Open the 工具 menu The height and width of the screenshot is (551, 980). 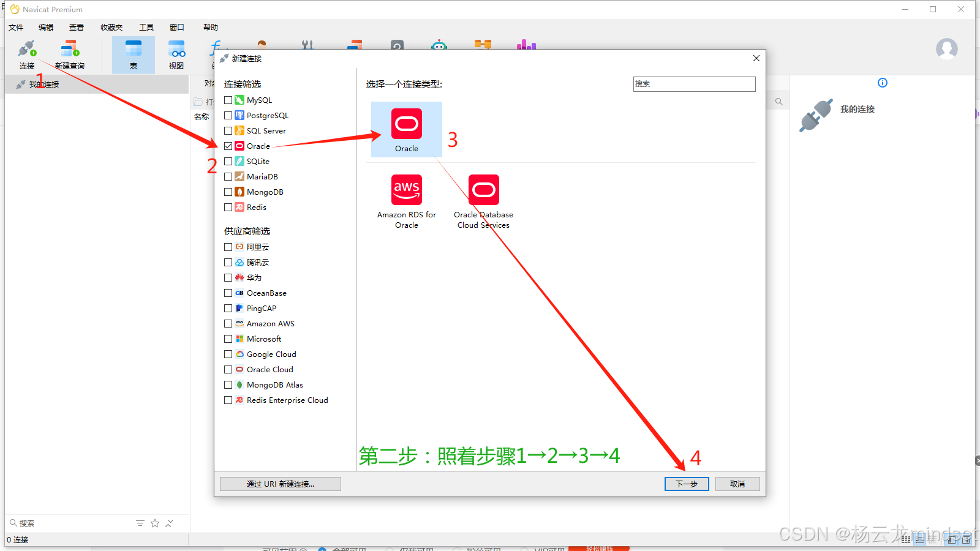(146, 27)
